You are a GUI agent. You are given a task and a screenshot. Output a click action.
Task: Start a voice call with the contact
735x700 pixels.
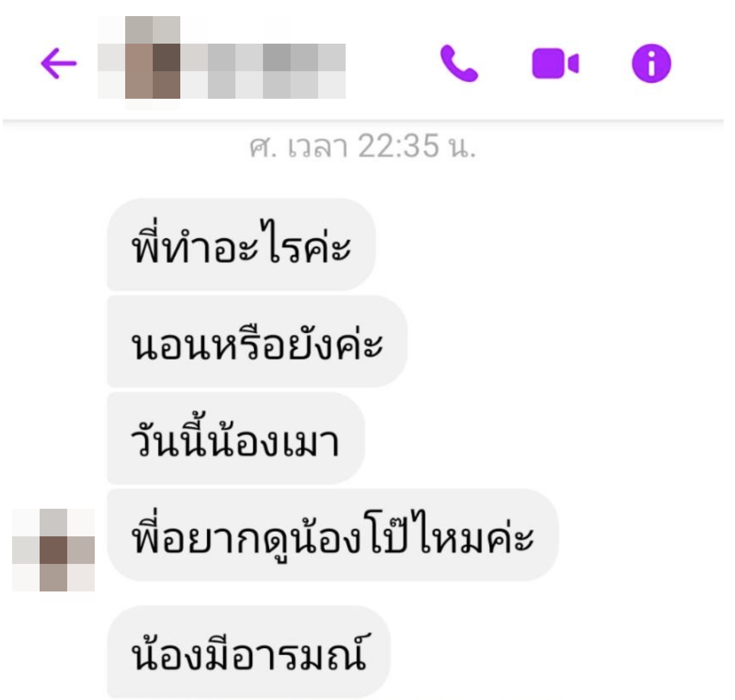tap(459, 63)
